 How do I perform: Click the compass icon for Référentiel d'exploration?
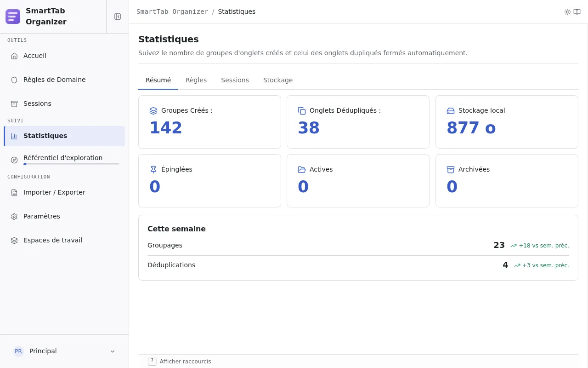[14, 160]
